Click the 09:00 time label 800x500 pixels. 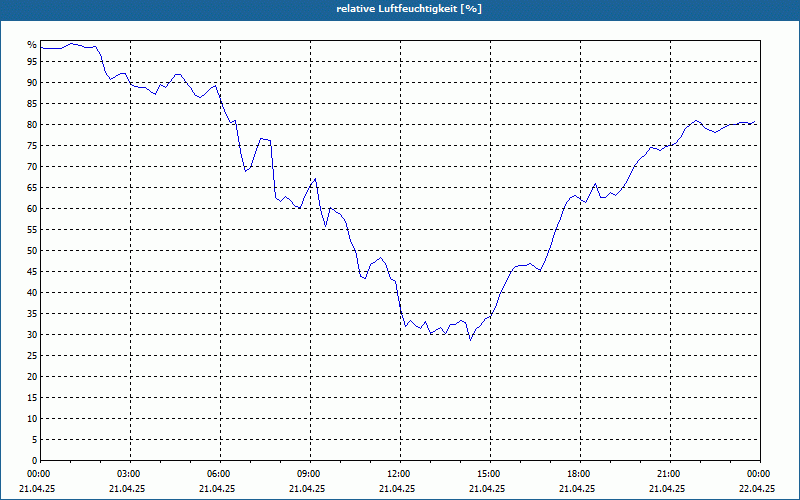pyautogui.click(x=310, y=474)
